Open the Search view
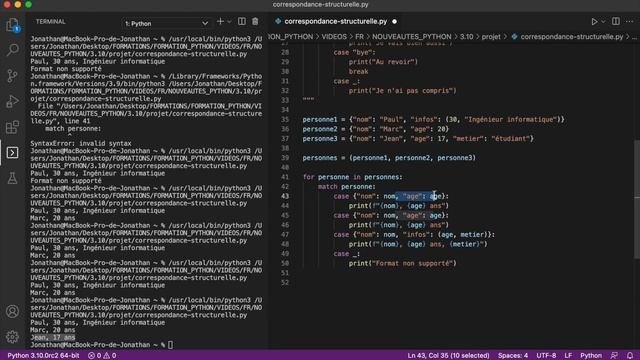 tap(13, 50)
